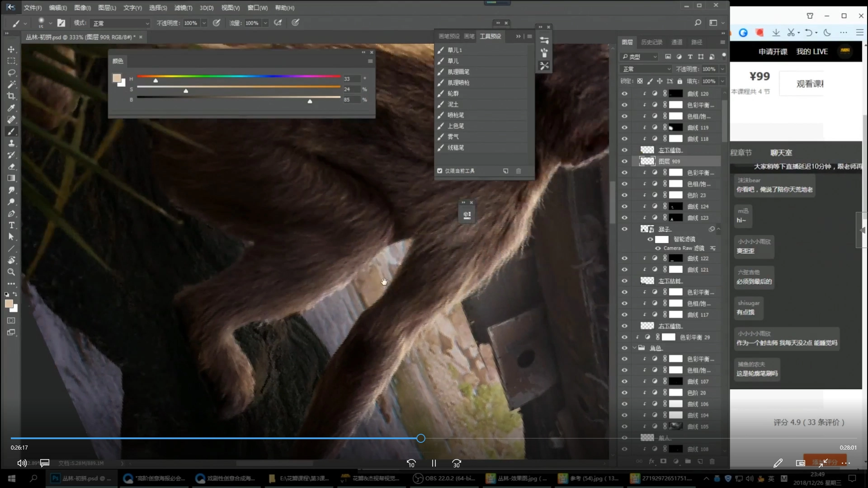This screenshot has height=488, width=868.
Task: Open the 滤镜(T) menu
Action: pyautogui.click(x=183, y=8)
